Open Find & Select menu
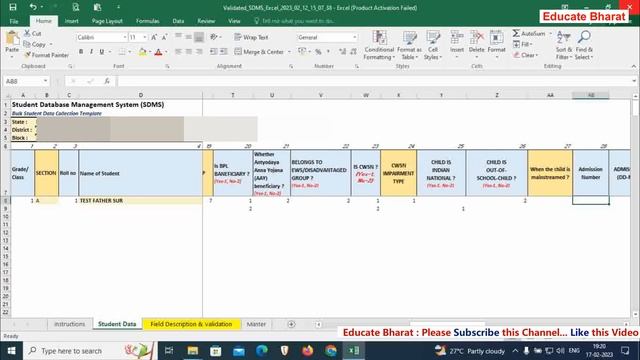This screenshot has height=360, width=640. (584, 45)
